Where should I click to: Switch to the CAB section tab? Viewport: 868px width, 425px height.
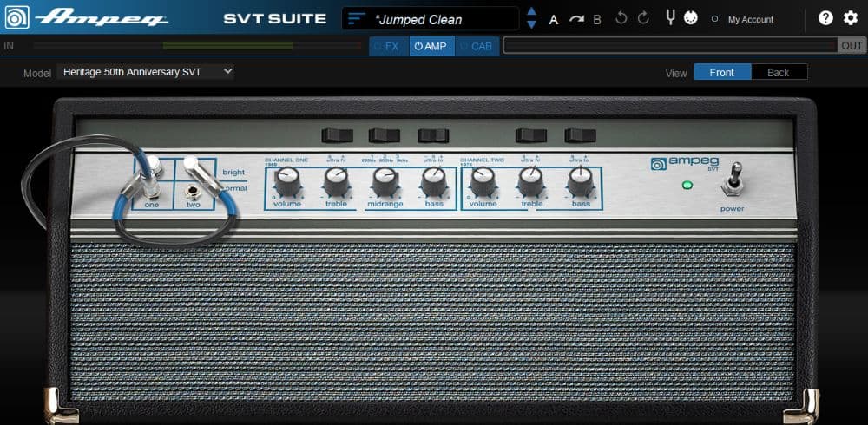click(x=477, y=47)
